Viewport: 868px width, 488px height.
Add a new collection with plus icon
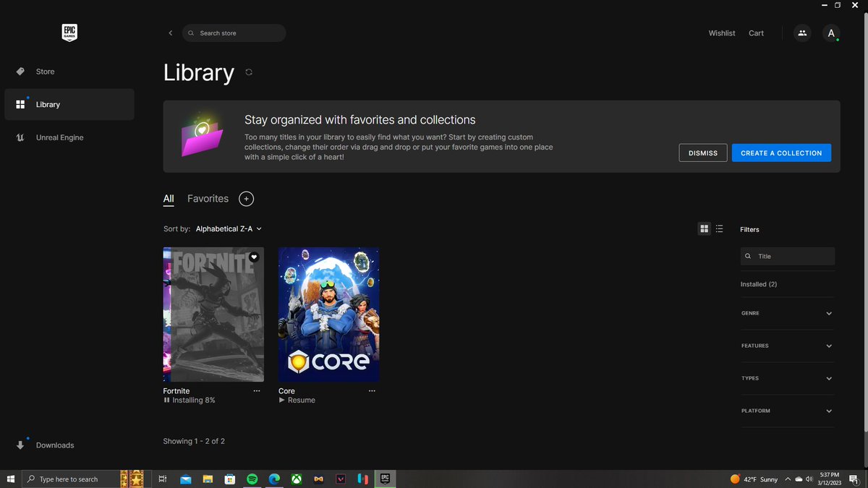pyautogui.click(x=246, y=199)
